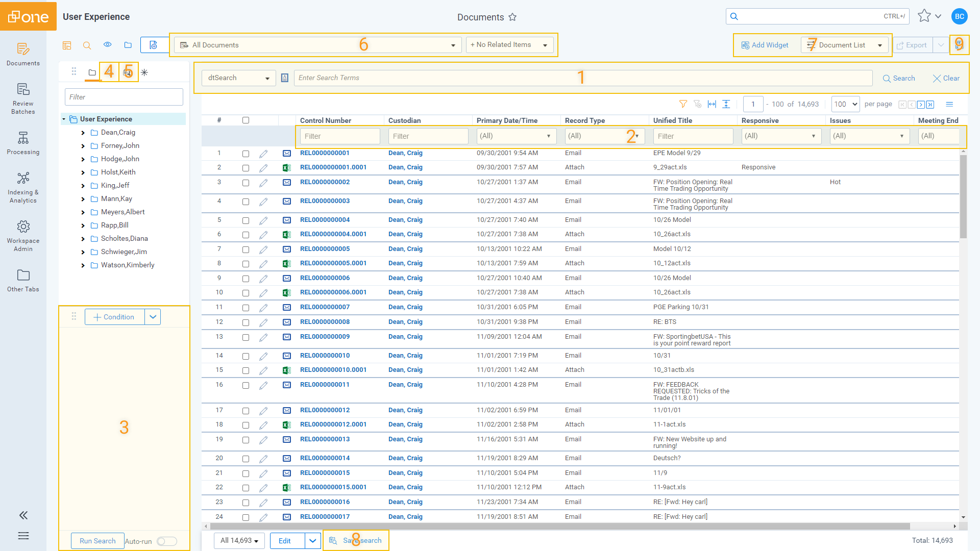Click the BC user avatar
The height and width of the screenshot is (551, 980).
tap(960, 16)
